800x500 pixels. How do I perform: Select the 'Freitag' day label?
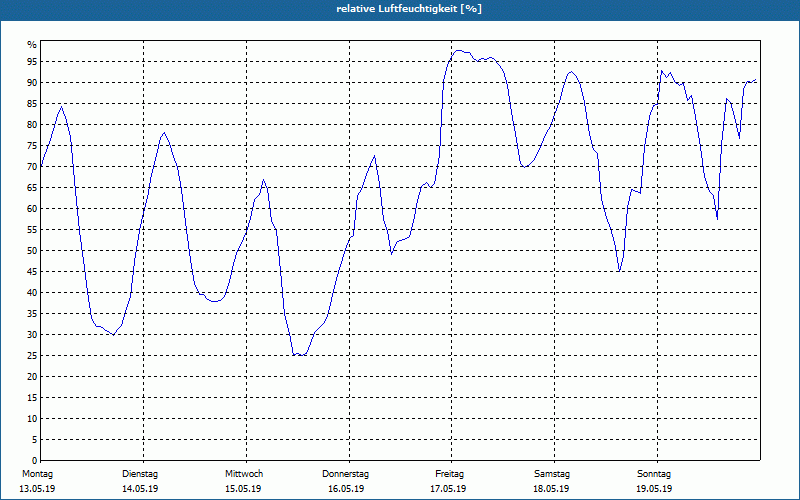click(x=449, y=474)
